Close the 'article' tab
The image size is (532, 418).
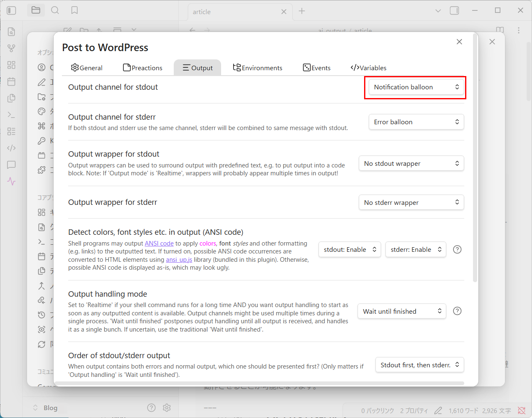[284, 12]
